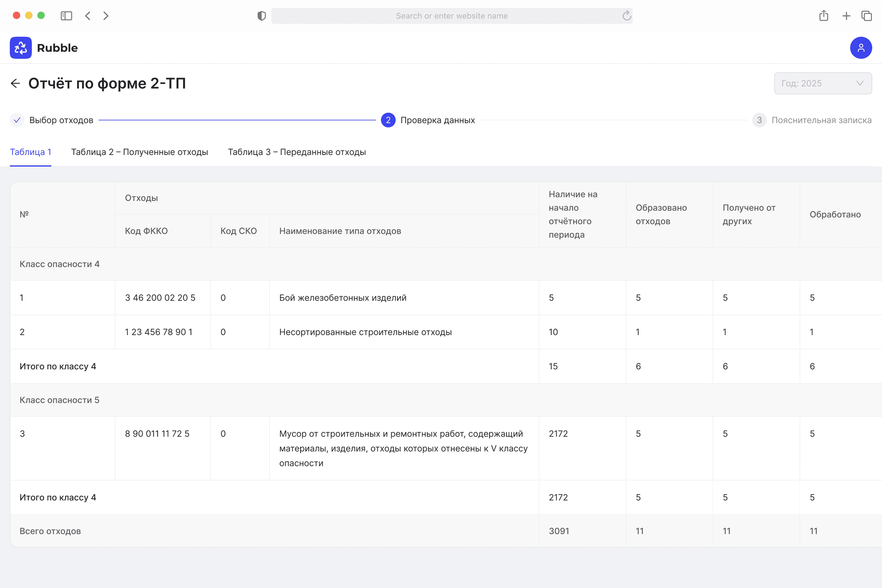Viewport: 882px width, 588px height.
Task: Show the tab overview icon
Action: pos(867,16)
